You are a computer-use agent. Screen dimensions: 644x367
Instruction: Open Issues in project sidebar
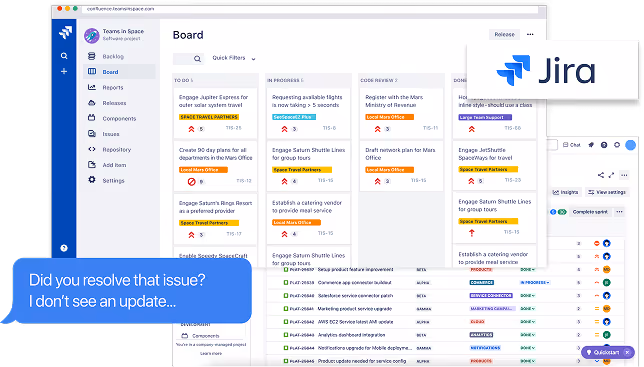click(119, 134)
